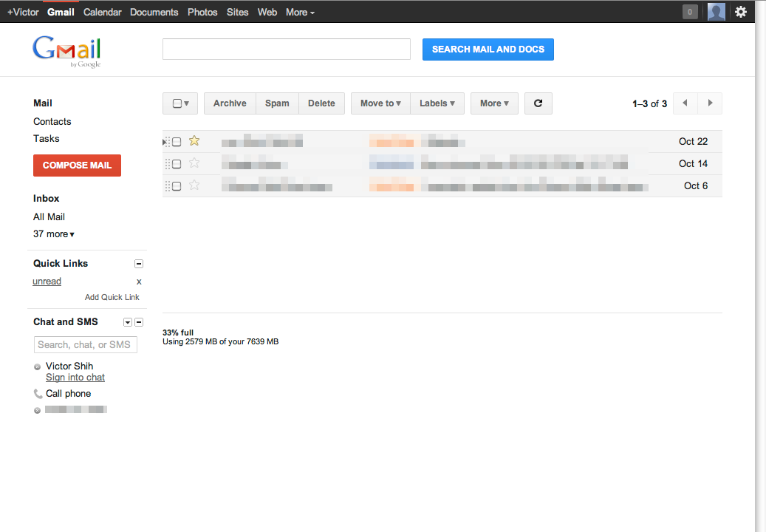Click Call phone
The height and width of the screenshot is (532, 766).
pos(69,394)
